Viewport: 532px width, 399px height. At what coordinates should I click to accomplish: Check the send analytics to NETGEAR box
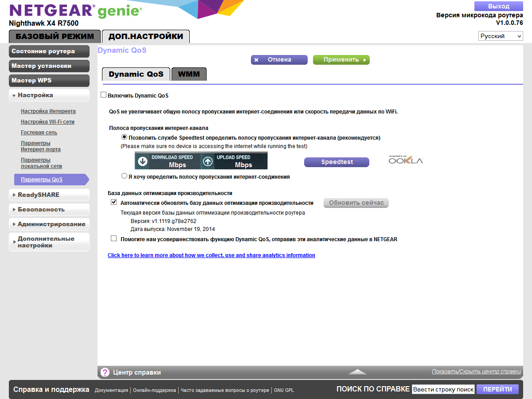(114, 239)
